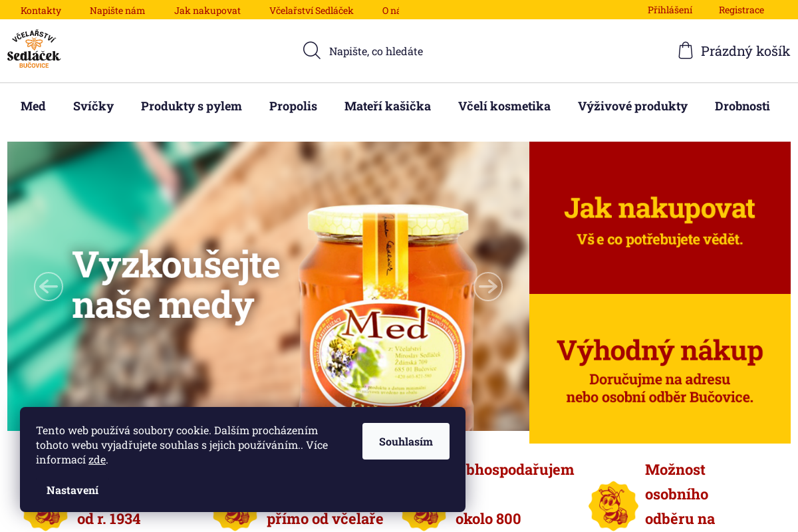The image size is (798, 532).
Task: Open Kontakty in the top bar
Action: coord(41,11)
